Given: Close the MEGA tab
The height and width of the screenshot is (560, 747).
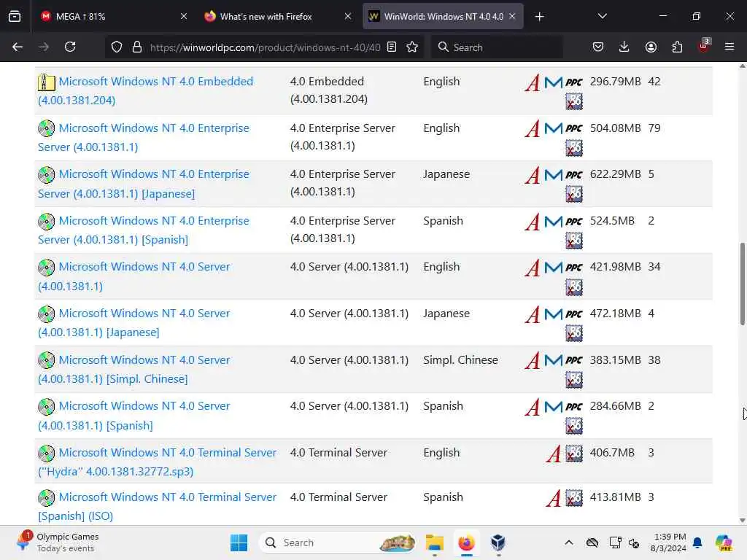Looking at the screenshot, I should 184,16.
